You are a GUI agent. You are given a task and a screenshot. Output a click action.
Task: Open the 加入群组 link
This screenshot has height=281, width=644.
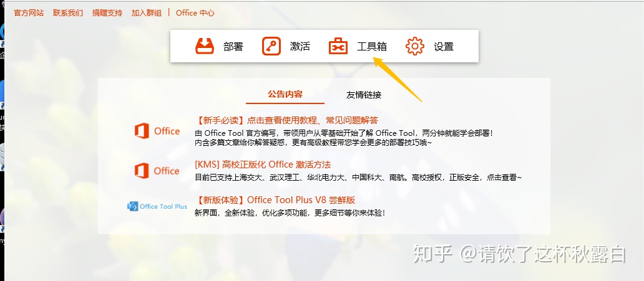[x=147, y=12]
